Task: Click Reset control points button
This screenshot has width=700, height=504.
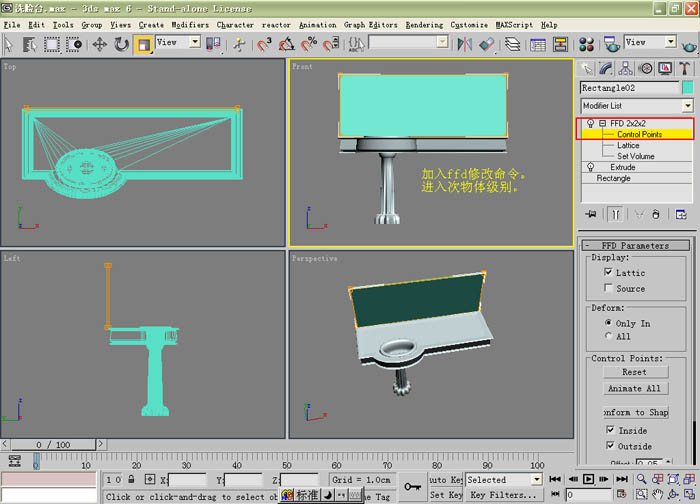Action: coord(635,372)
